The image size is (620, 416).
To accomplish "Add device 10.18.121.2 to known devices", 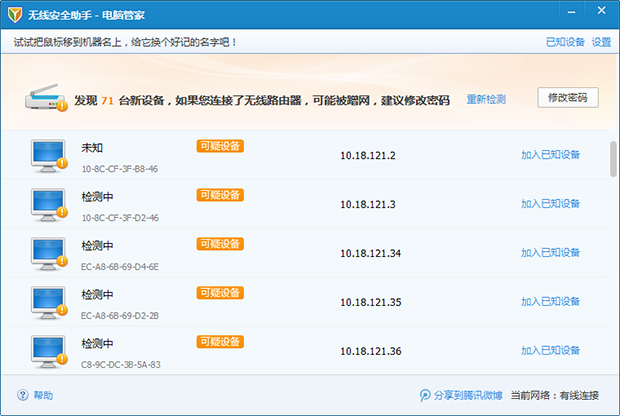I will pyautogui.click(x=550, y=155).
